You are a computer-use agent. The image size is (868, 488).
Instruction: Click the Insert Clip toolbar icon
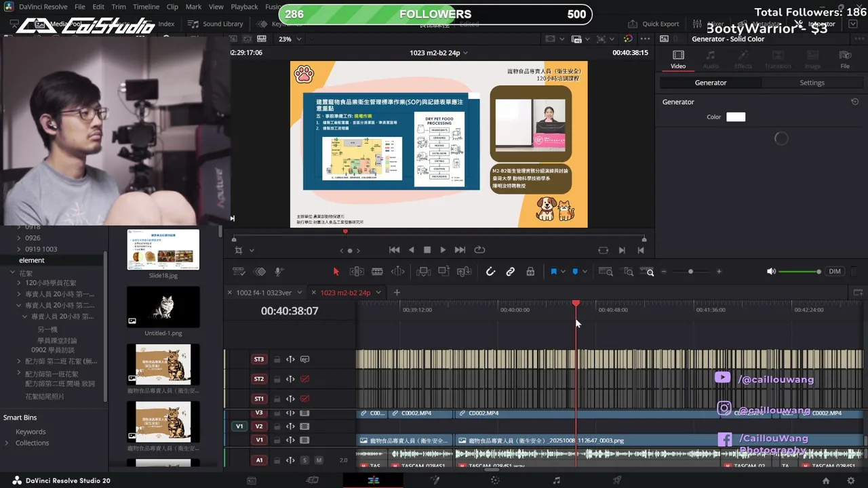423,272
